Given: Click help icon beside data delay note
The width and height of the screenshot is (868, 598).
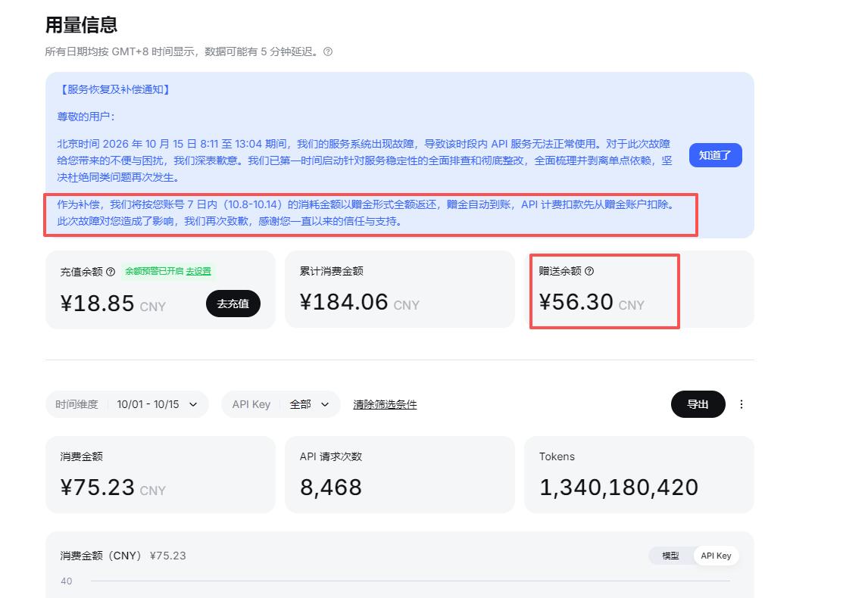Looking at the screenshot, I should pos(328,51).
